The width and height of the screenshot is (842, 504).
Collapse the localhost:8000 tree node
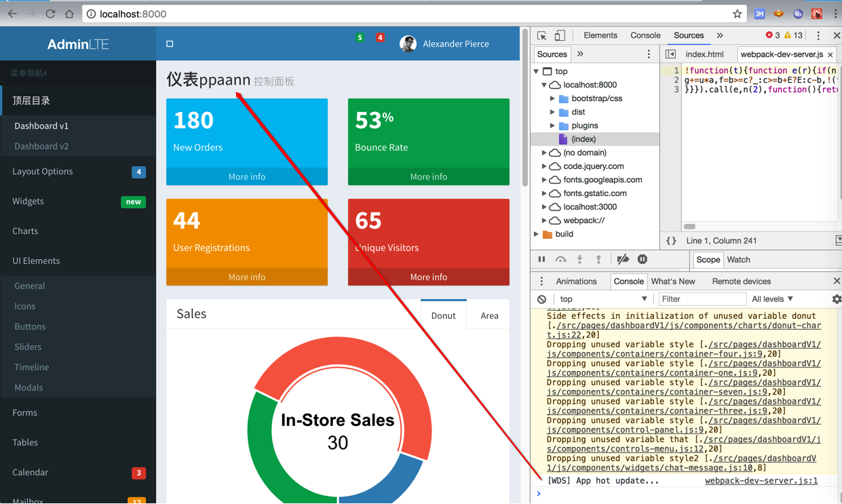point(544,85)
